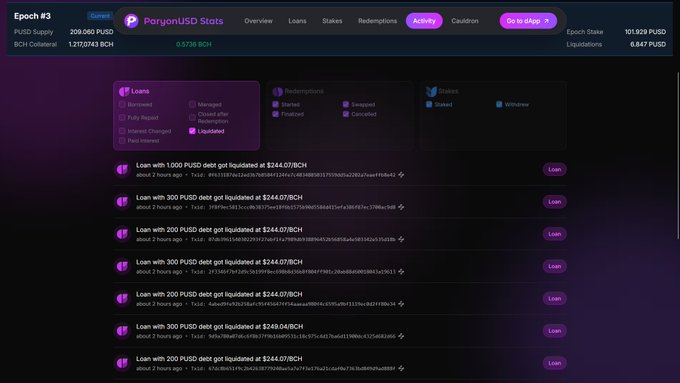680x383 pixels.
Task: Click the 'Epoch #3' heading
Action: click(32, 16)
